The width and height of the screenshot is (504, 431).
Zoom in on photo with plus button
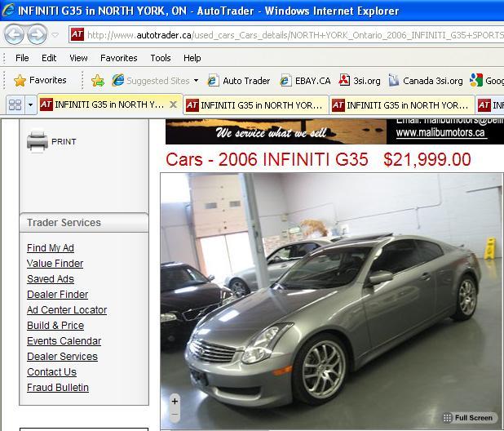click(x=175, y=401)
